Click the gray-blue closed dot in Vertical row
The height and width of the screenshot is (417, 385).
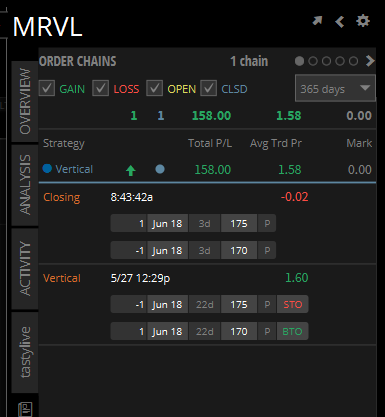coord(160,169)
